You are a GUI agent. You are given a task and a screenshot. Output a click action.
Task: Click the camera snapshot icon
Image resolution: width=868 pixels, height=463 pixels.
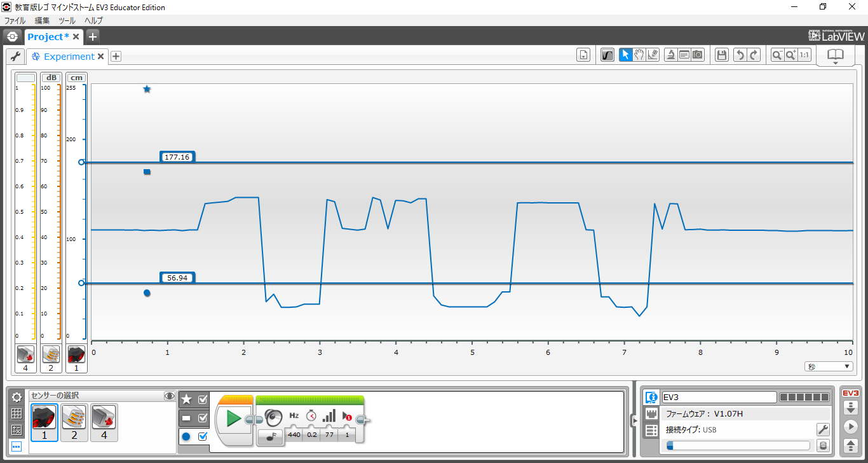coord(698,55)
